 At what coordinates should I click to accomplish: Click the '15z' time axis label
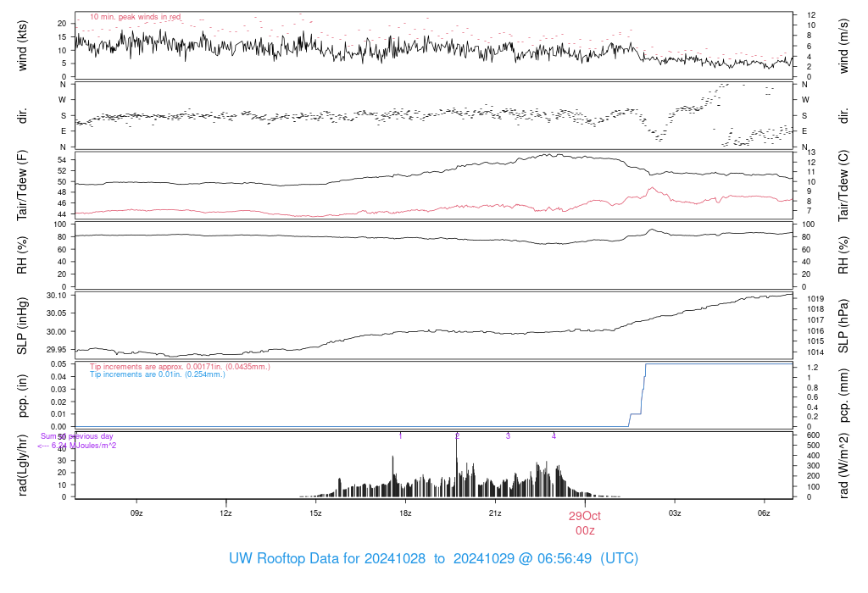pyautogui.click(x=315, y=513)
